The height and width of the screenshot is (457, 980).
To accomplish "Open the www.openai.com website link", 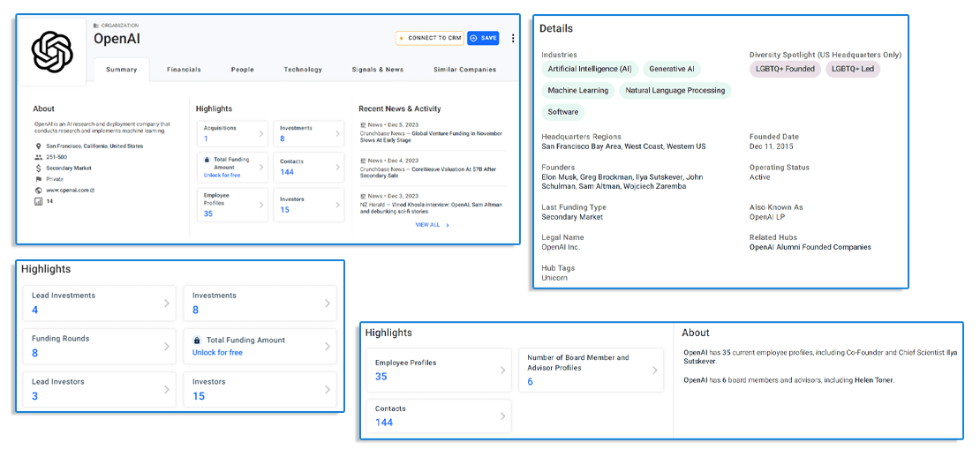I will [x=70, y=190].
